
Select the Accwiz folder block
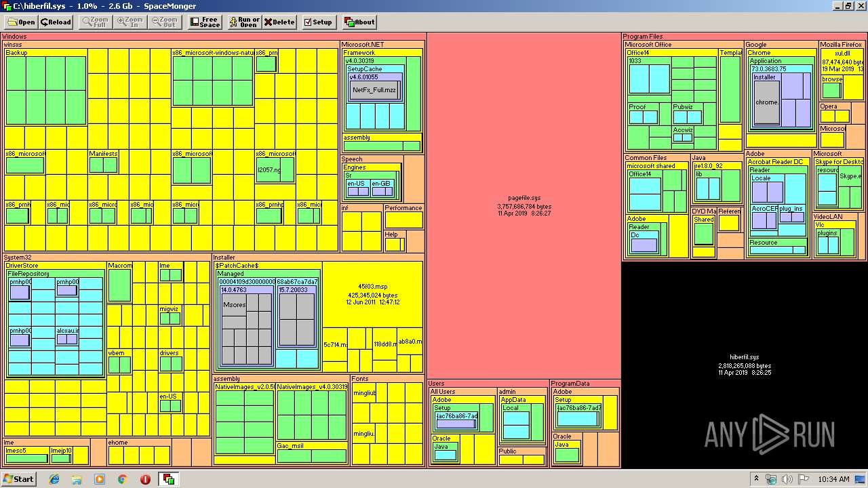683,134
